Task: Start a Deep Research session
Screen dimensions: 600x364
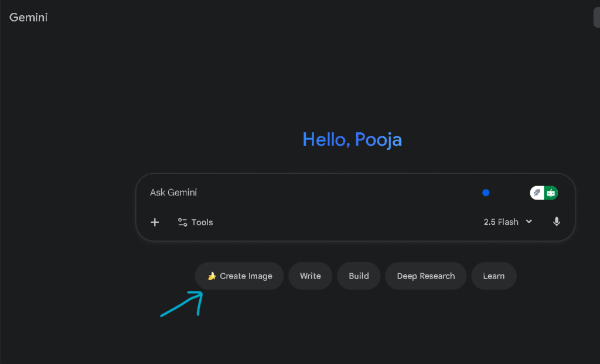Action: tap(425, 276)
